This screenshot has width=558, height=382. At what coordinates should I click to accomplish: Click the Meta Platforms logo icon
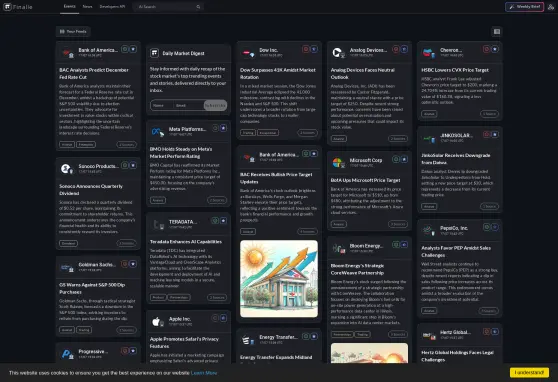(x=157, y=132)
